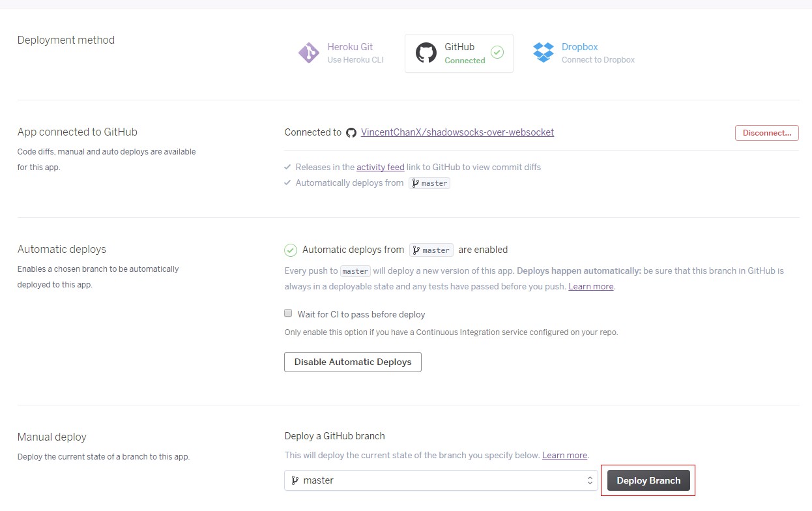This screenshot has width=812, height=511.
Task: Click the Heroku Git logo icon
Action: click(x=308, y=53)
